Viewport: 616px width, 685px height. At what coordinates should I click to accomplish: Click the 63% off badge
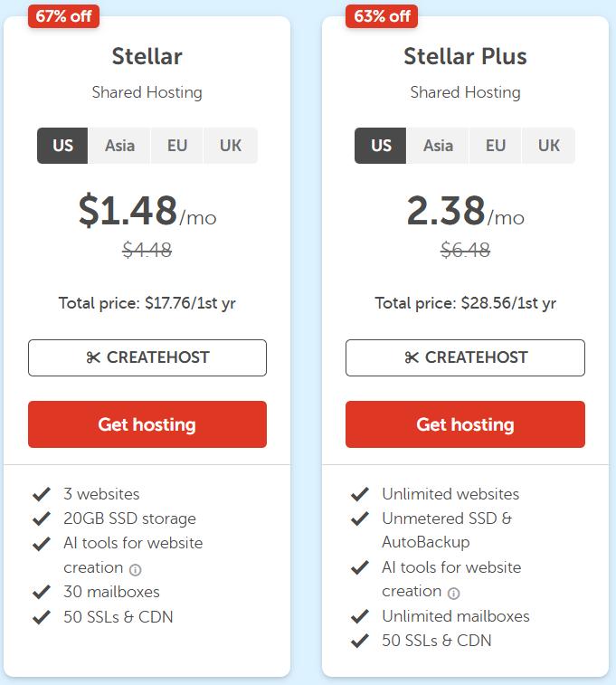[x=381, y=15]
